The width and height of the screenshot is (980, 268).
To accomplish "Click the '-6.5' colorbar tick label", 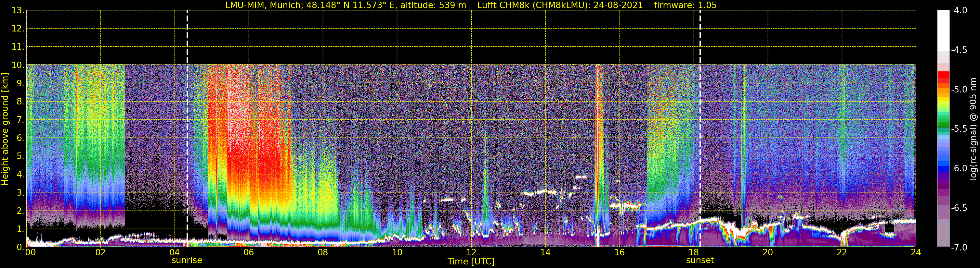I will click(x=959, y=208).
